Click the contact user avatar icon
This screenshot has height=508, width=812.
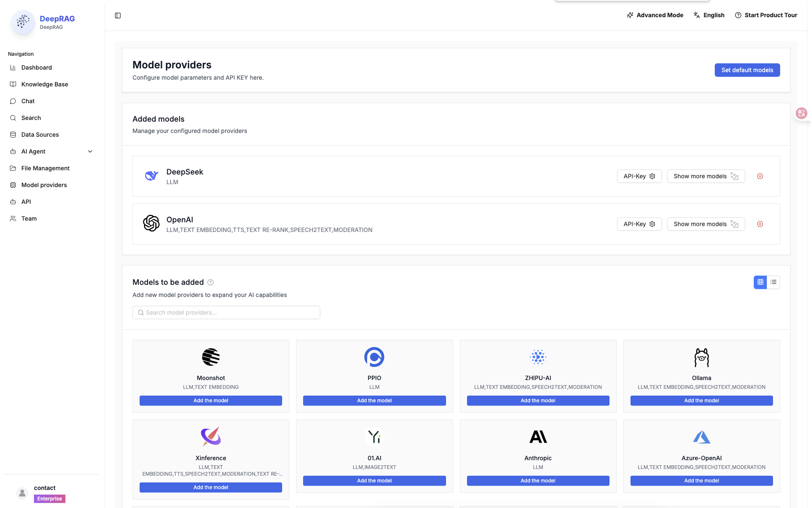point(22,493)
